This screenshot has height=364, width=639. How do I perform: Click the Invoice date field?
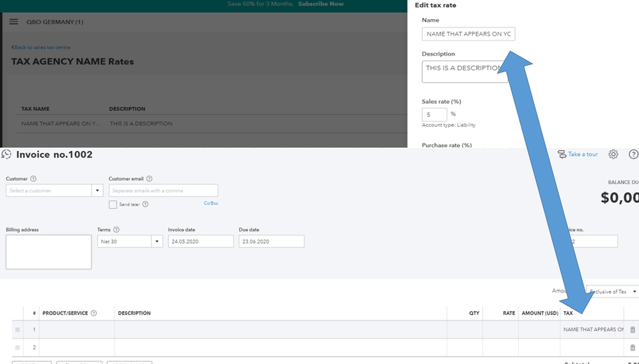pos(201,241)
